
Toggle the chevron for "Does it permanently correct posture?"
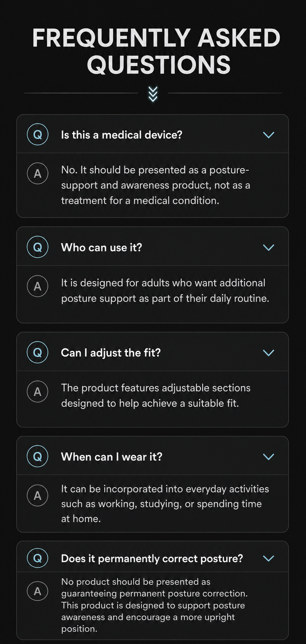click(x=269, y=558)
